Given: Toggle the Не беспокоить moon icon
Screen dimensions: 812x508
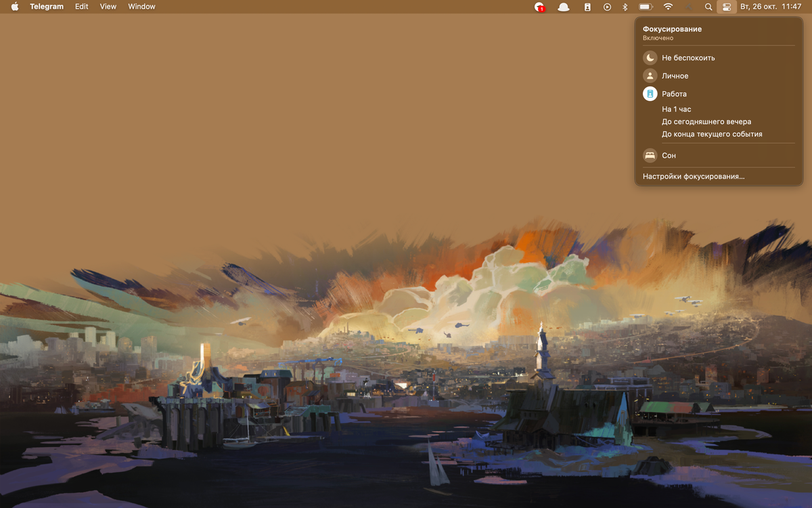Looking at the screenshot, I should (650, 58).
